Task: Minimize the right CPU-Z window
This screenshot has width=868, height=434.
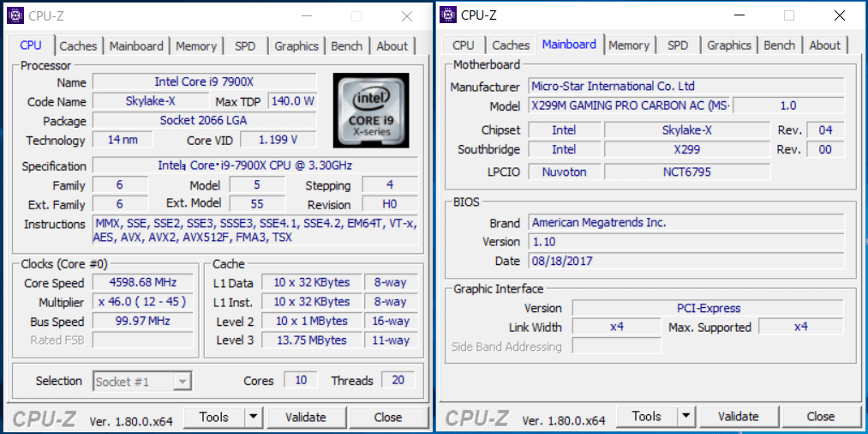Action: (x=739, y=15)
